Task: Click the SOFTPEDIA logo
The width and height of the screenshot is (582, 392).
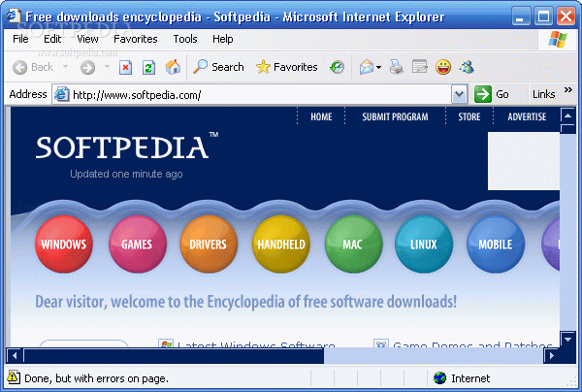Action: click(x=126, y=147)
